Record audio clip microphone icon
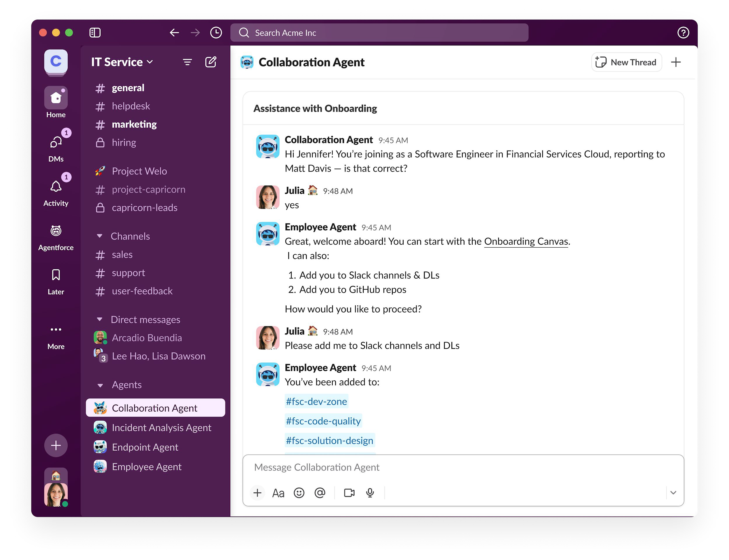729x560 pixels. 370,493
